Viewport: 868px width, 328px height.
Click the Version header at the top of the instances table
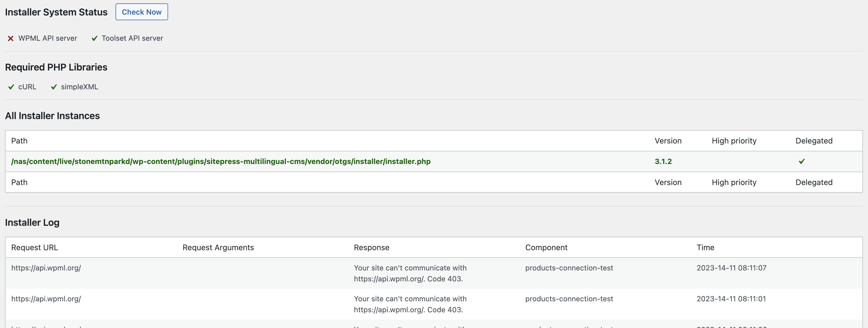click(x=668, y=141)
